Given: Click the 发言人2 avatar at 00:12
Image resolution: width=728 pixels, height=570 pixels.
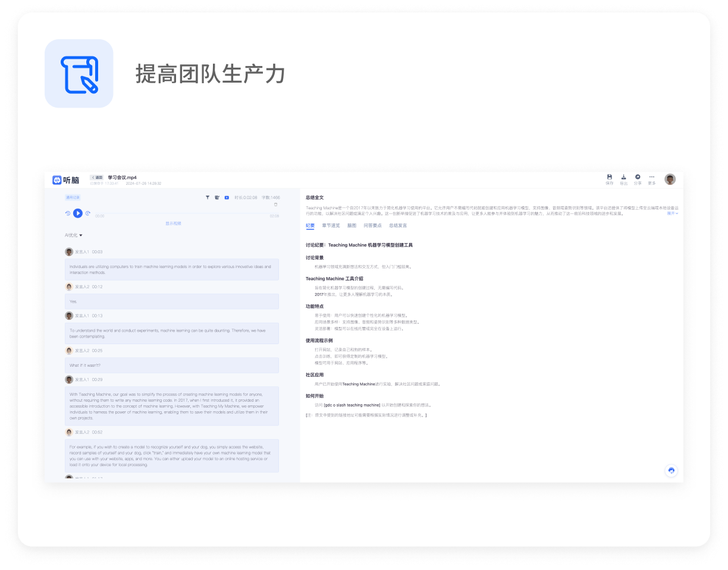Looking at the screenshot, I should click(69, 286).
